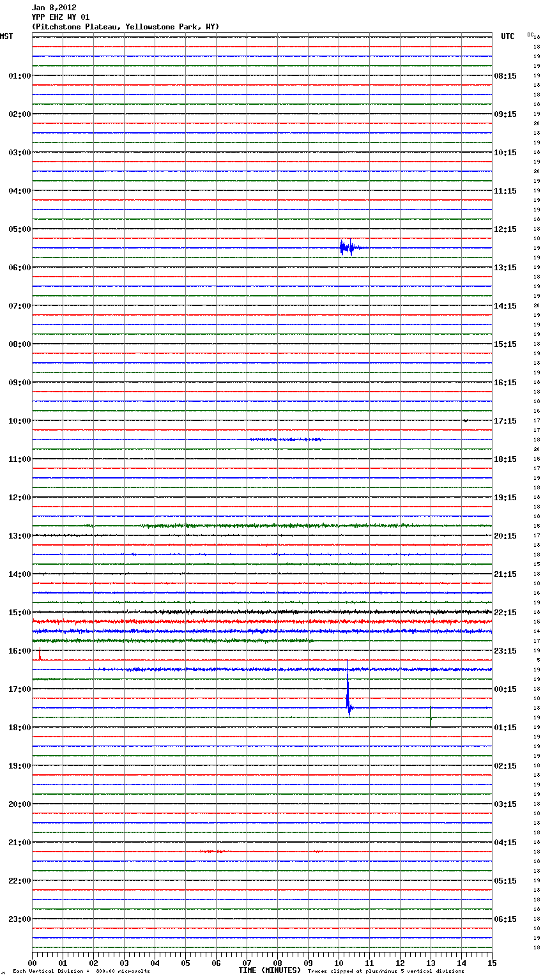
Task: Click the minute 13 tick label on bottom axis
Action: pyautogui.click(x=431, y=963)
